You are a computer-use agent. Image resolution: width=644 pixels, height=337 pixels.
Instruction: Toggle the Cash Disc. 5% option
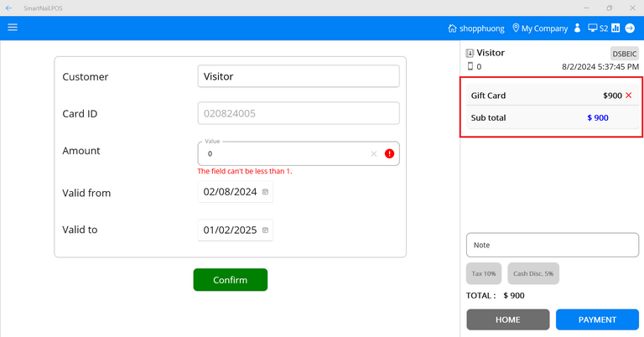tap(532, 273)
